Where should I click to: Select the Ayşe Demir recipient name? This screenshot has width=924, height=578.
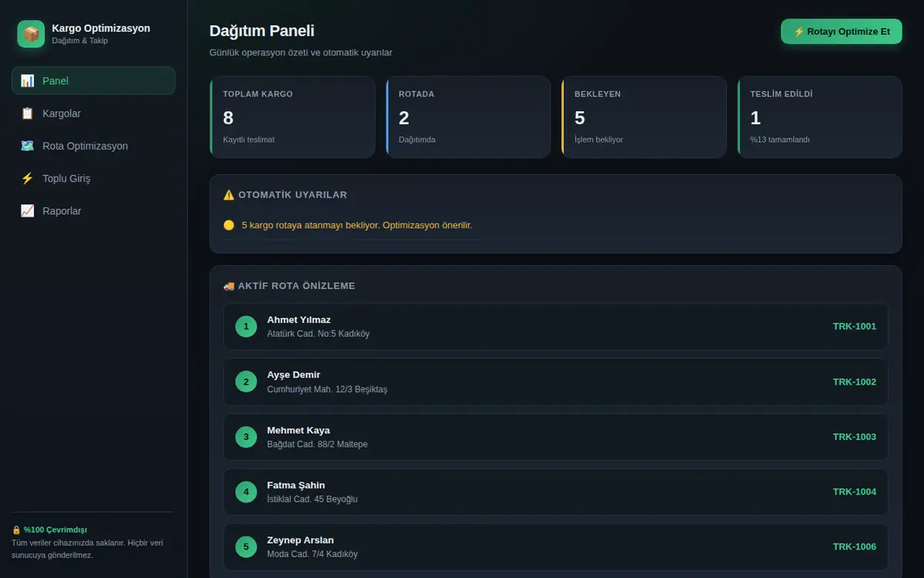[x=293, y=375]
